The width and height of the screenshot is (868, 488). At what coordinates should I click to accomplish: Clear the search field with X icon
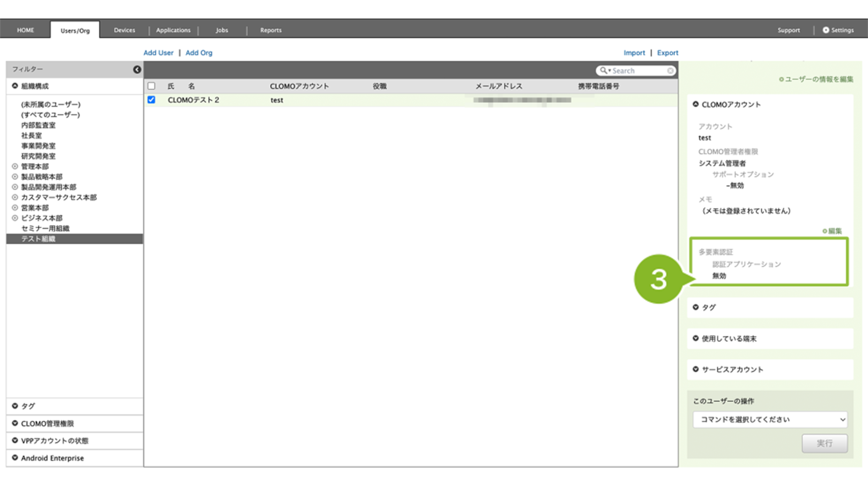click(x=670, y=71)
